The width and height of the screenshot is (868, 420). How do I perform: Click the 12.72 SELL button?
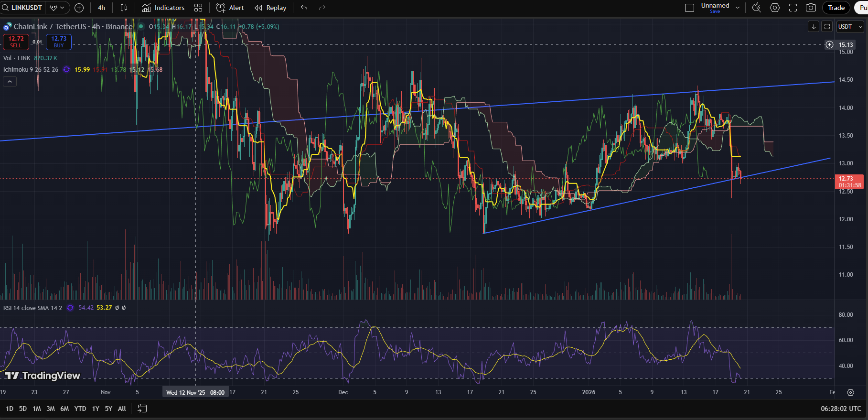(x=16, y=42)
